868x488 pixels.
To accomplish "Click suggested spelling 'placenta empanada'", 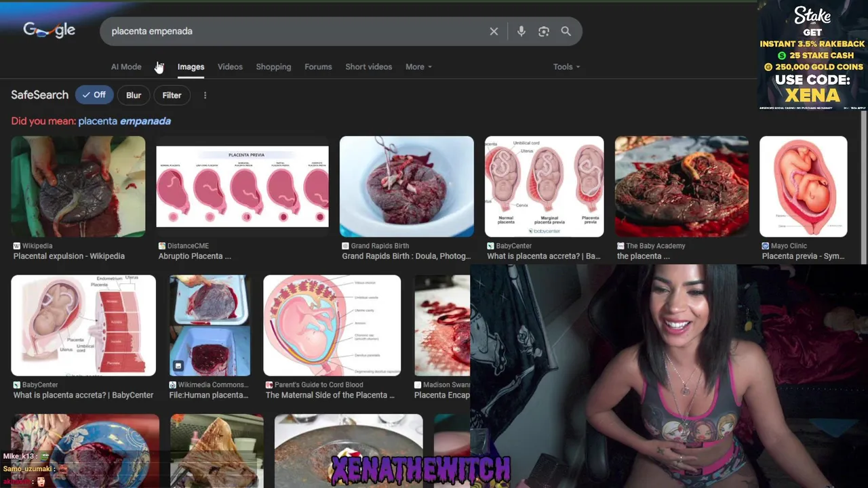I will pyautogui.click(x=124, y=121).
